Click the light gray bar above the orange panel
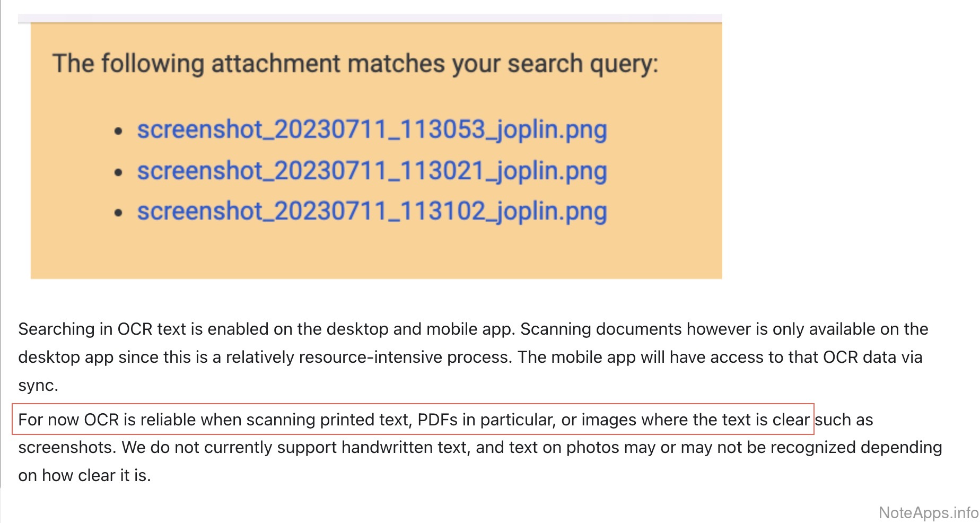 tap(370, 19)
